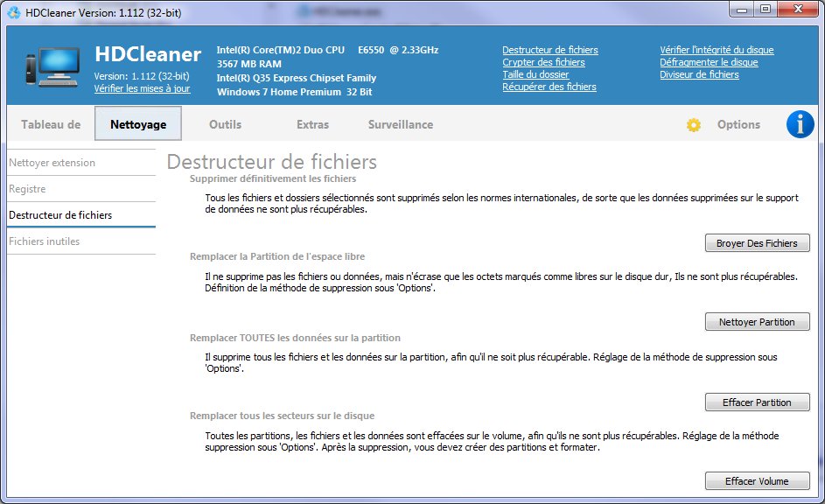Image resolution: width=825 pixels, height=504 pixels.
Task: Click the Intel Core2 Duo CPU text
Action: point(327,50)
